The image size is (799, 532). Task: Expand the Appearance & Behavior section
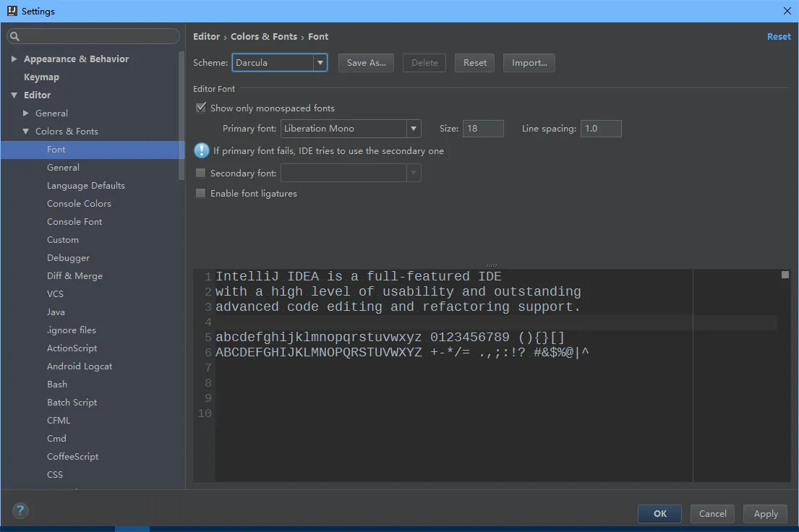point(14,59)
